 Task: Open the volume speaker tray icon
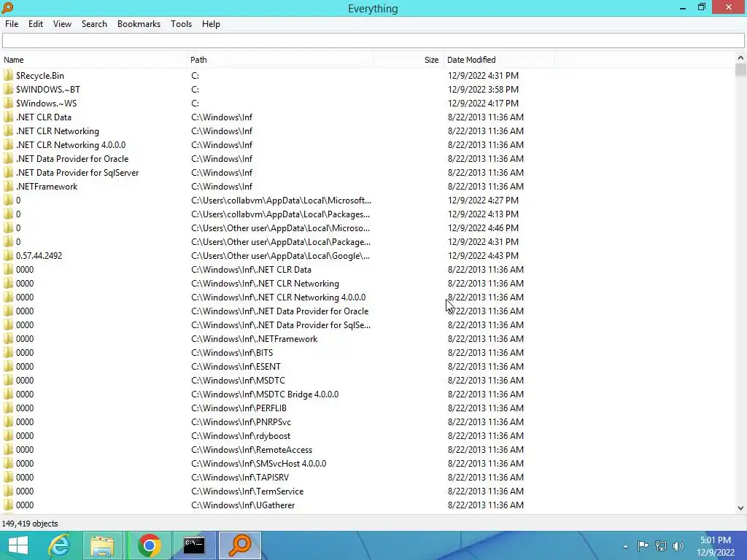pos(678,545)
